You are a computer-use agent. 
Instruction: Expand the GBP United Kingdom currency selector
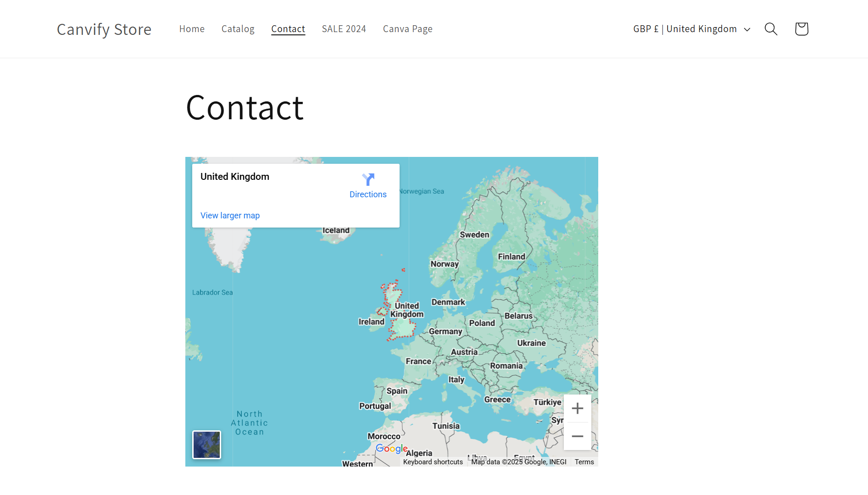tap(684, 29)
